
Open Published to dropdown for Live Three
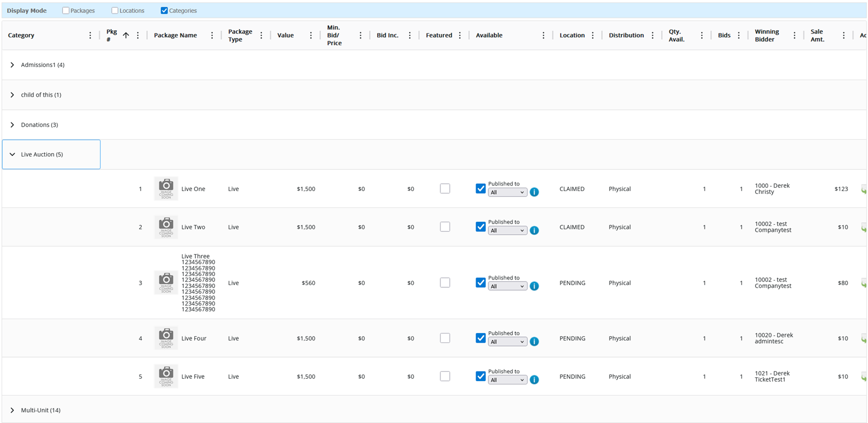pyautogui.click(x=507, y=286)
